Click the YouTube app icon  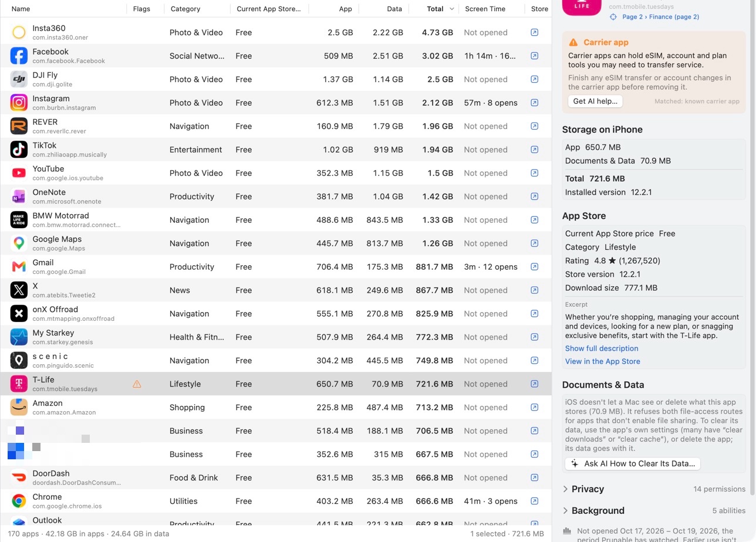click(x=19, y=173)
